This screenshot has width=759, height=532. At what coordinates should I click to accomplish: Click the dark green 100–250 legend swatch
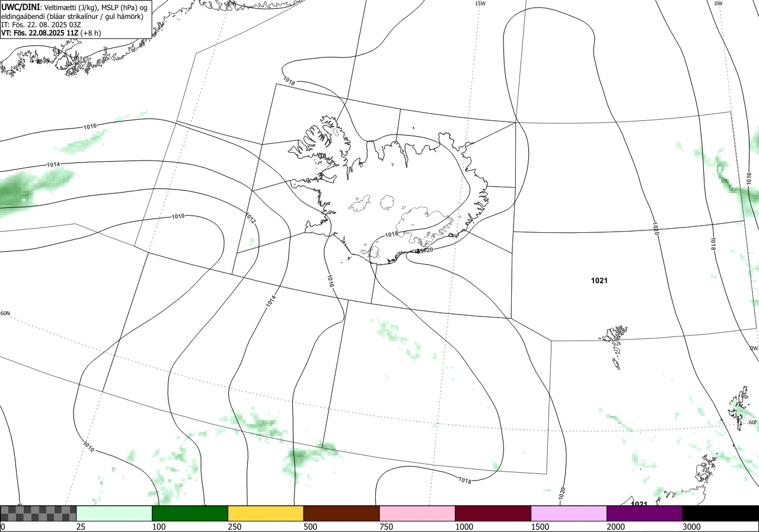click(190, 513)
